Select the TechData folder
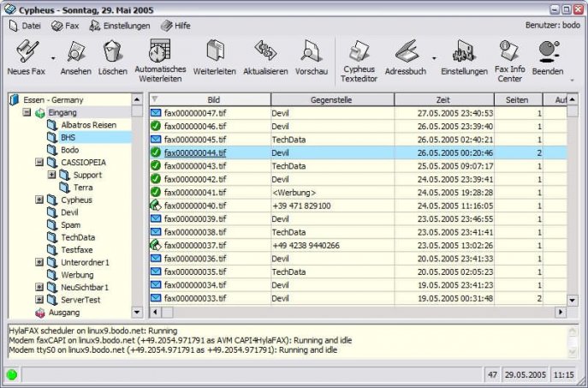Screen dimensions: 588x388 (78, 237)
